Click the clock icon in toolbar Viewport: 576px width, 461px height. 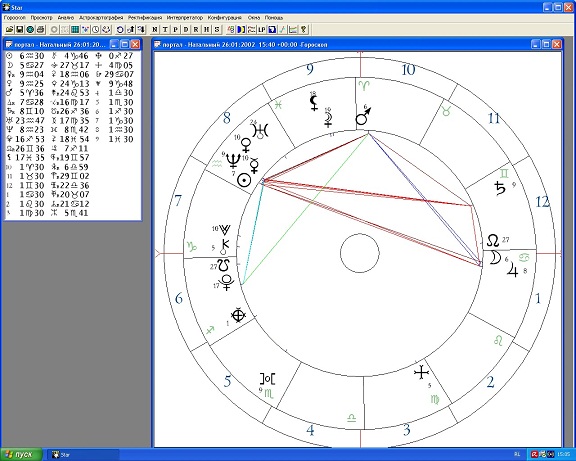click(x=96, y=29)
